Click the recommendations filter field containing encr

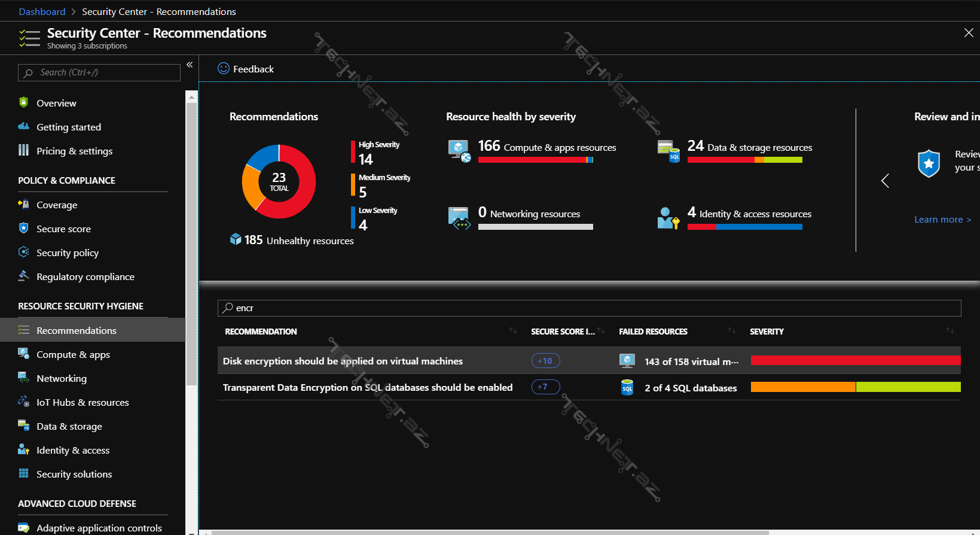click(589, 308)
